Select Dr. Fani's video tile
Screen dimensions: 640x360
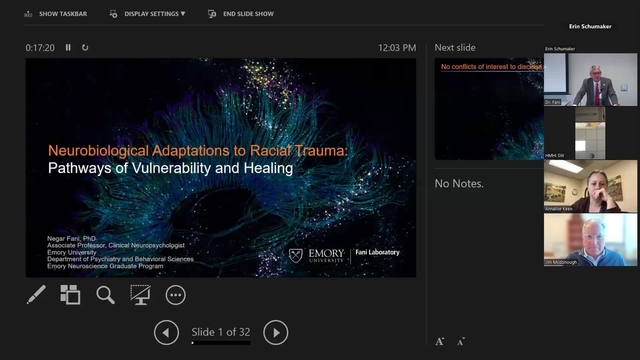pyautogui.click(x=590, y=80)
